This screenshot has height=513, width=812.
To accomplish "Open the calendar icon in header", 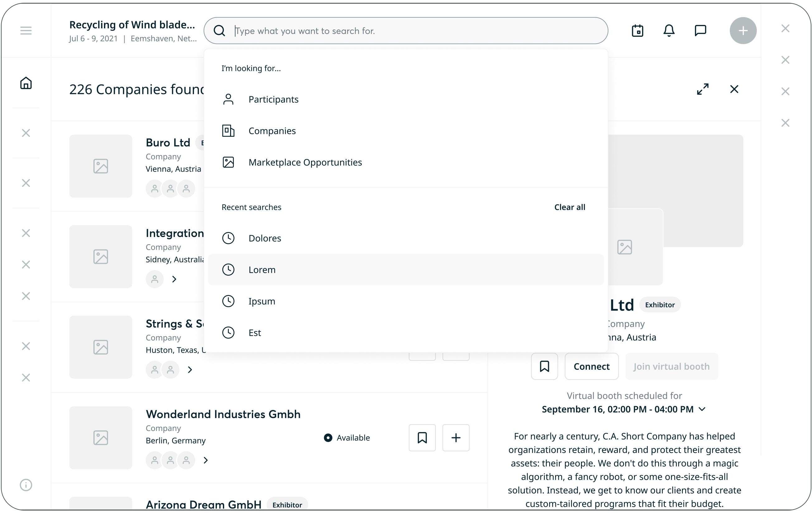I will (x=637, y=31).
